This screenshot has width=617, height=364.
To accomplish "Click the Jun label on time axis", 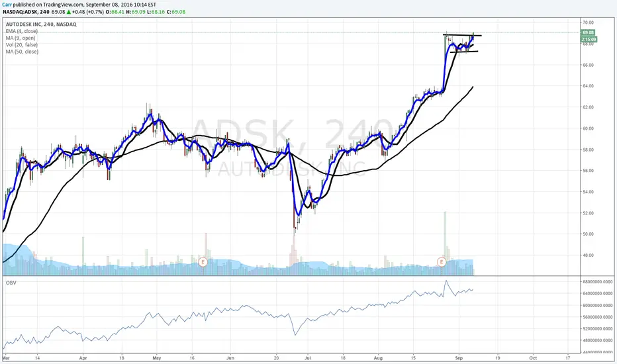I will pos(230,358).
